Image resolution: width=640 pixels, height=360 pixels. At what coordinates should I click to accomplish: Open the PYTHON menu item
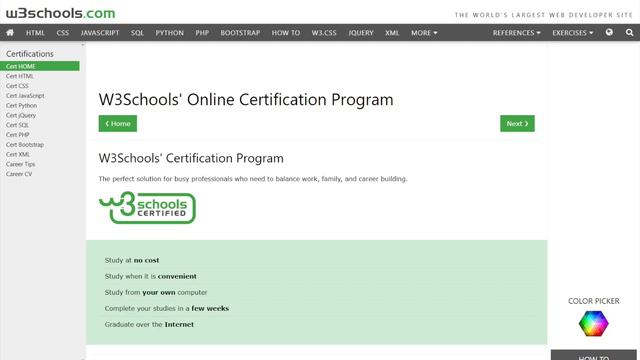point(169,33)
